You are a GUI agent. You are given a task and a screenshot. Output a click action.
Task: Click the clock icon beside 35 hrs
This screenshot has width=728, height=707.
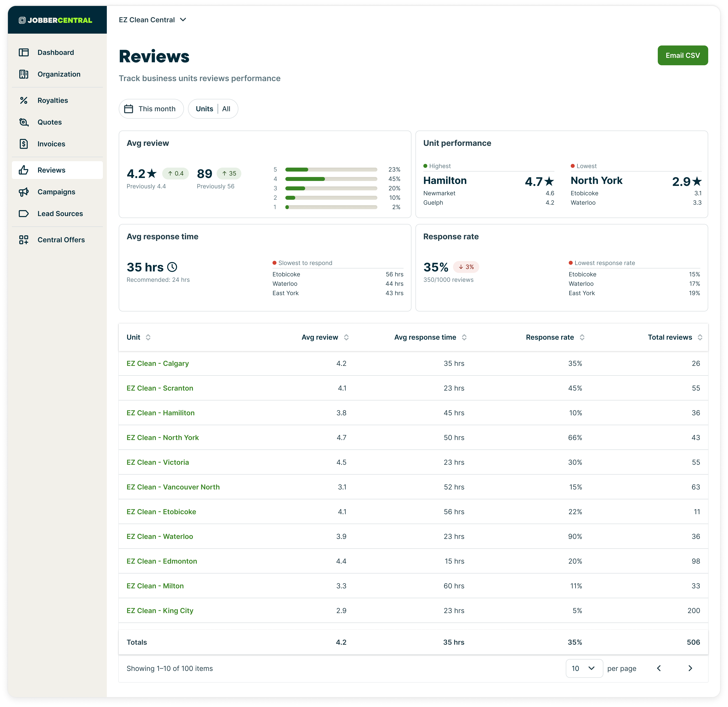coord(172,267)
